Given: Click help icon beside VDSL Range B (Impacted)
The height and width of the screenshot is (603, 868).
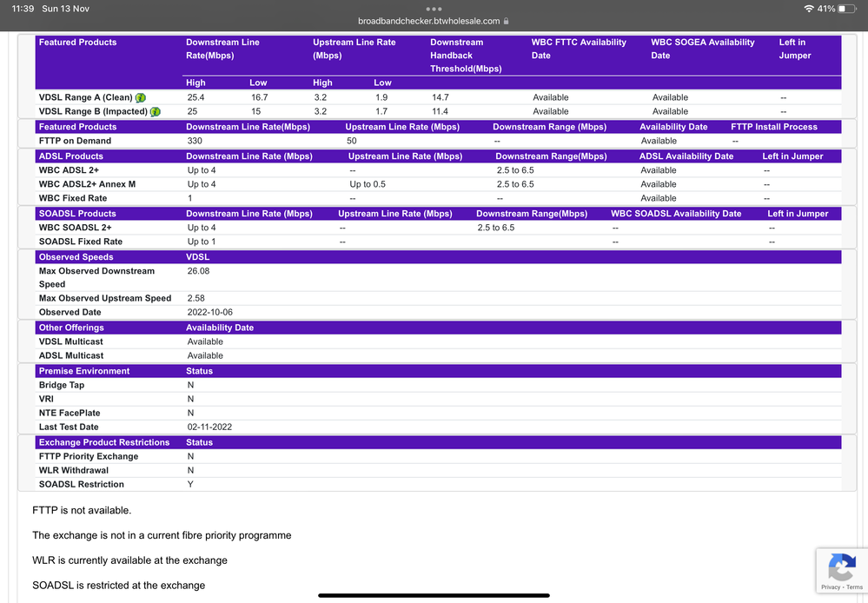Looking at the screenshot, I should (156, 111).
